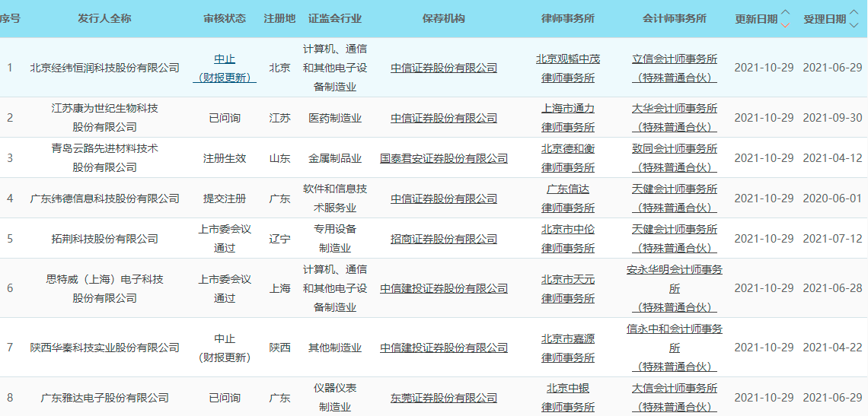Click the 受理日期 column header label
Screen dimensions: 868x416
tap(825, 19)
